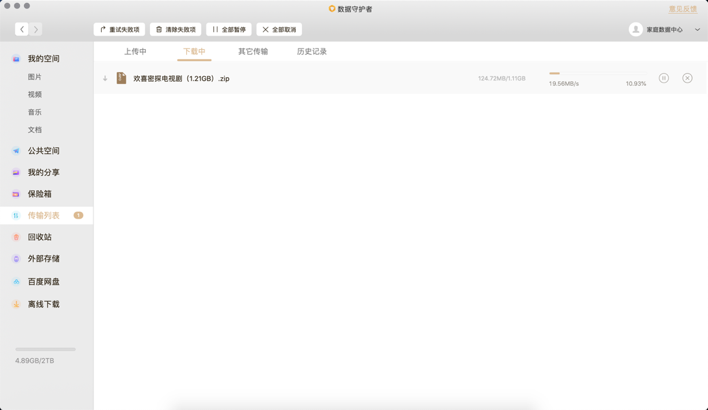Open 我的空间 in the sidebar
Viewport: 708px width, 410px height.
(43, 59)
